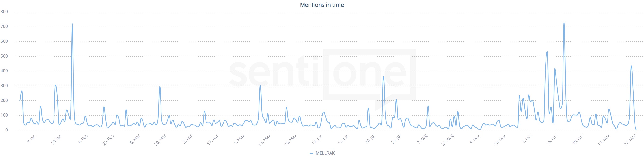The image size is (644, 160).
Task: Select the '30. Oct' date label
Action: coord(578,140)
